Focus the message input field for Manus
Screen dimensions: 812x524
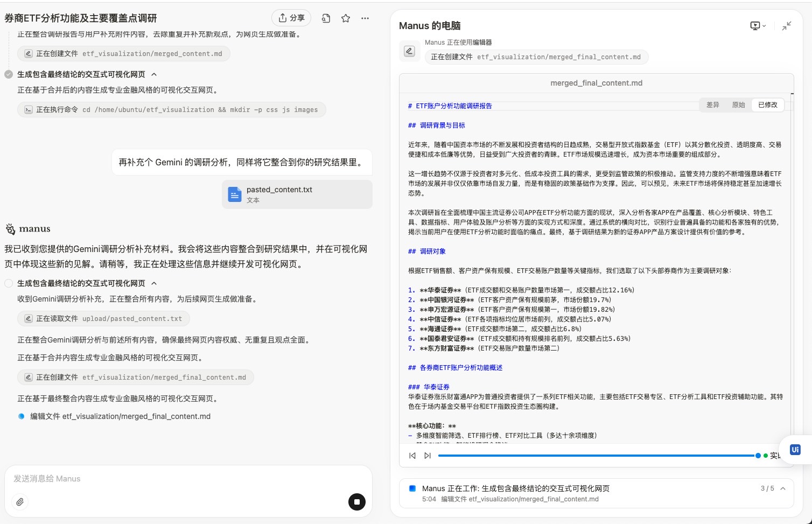[178, 479]
